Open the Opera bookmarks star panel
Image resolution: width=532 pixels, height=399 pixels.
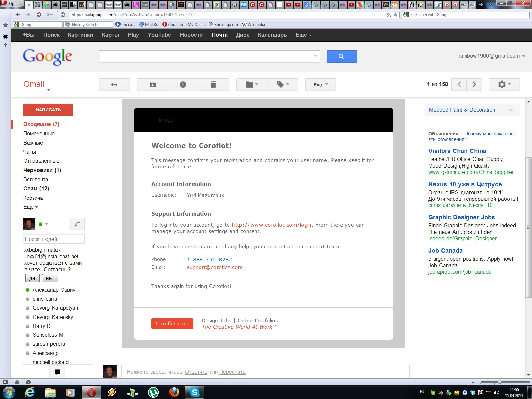[x=5, y=25]
